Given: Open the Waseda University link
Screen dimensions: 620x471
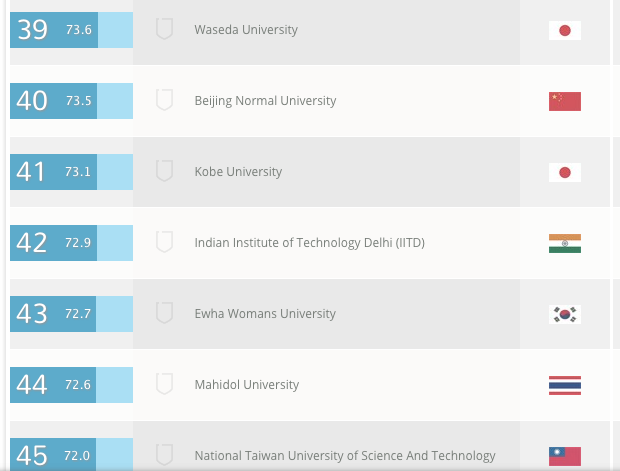Looking at the screenshot, I should [246, 30].
